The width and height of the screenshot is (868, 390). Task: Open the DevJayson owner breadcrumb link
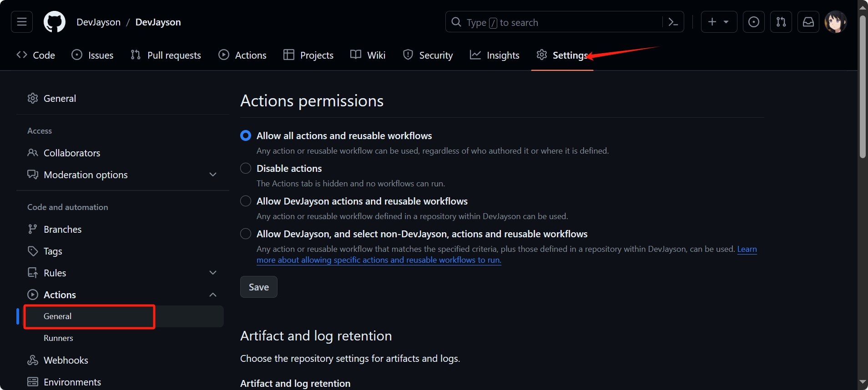tap(99, 22)
